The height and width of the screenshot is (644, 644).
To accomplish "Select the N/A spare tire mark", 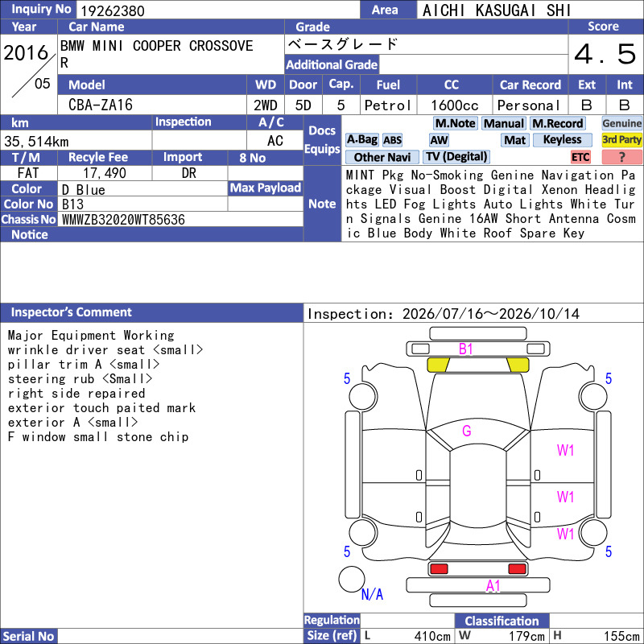I will point(372,594).
